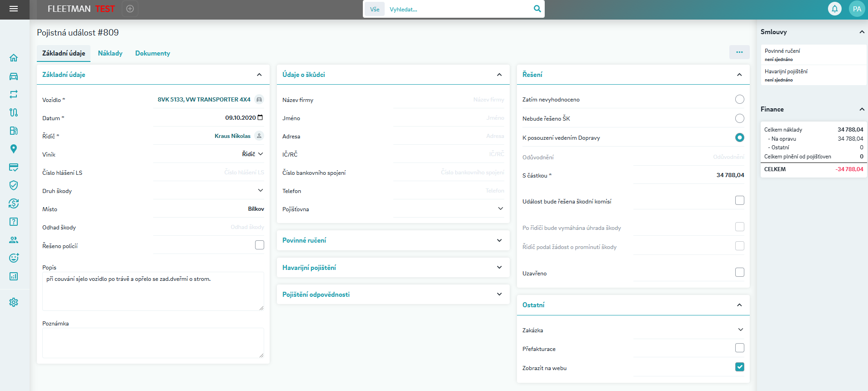The width and height of the screenshot is (868, 391).
Task: Click the map pin location icon
Action: pyautogui.click(x=14, y=149)
